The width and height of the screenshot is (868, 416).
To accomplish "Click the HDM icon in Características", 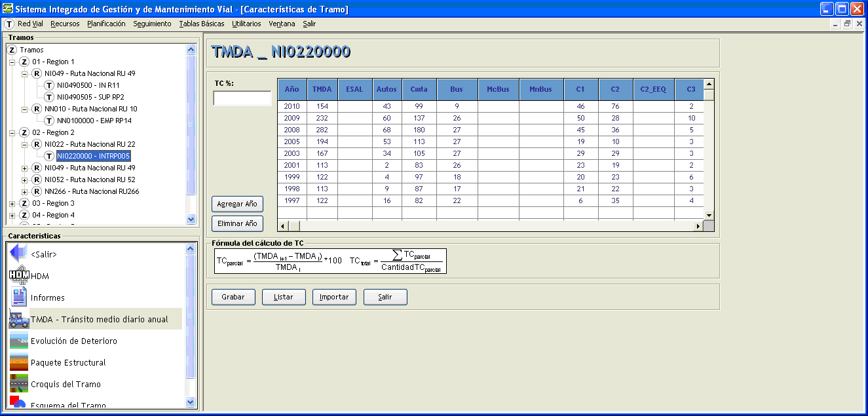I will (19, 276).
